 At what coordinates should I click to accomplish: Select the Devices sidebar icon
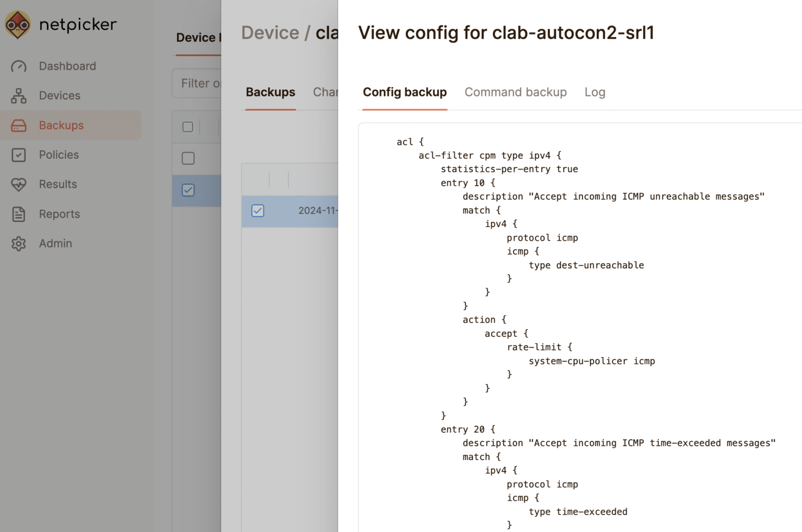[x=19, y=96]
